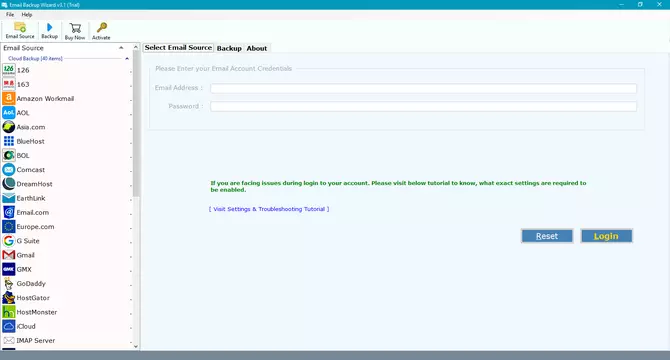Select the iCloud cloud icon
This screenshot has height=360, width=670.
coord(9,326)
